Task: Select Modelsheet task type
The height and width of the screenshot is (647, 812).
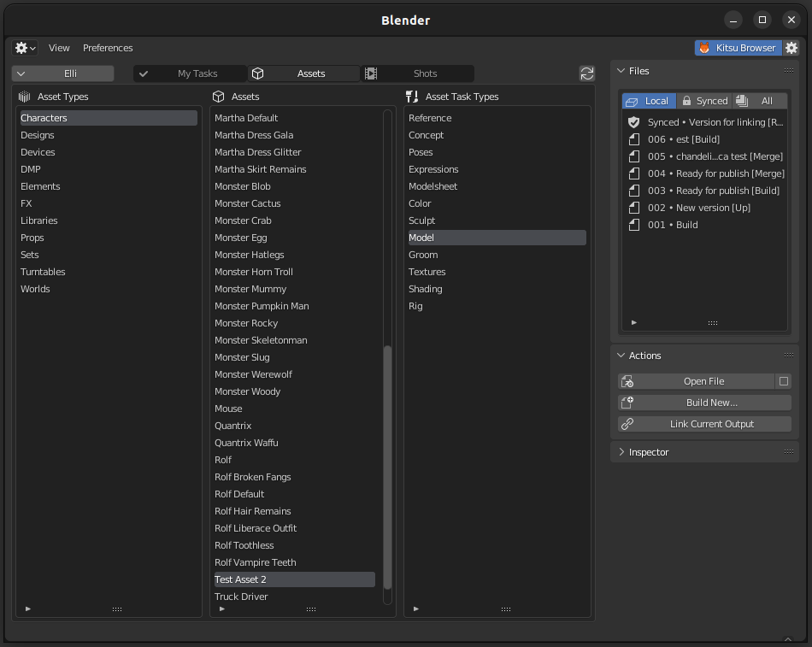Action: pyautogui.click(x=497, y=186)
